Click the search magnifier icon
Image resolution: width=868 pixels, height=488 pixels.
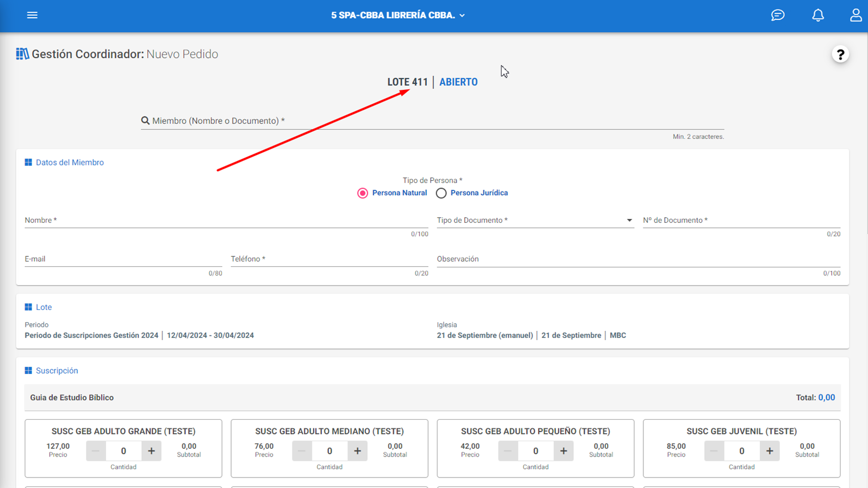click(x=145, y=121)
